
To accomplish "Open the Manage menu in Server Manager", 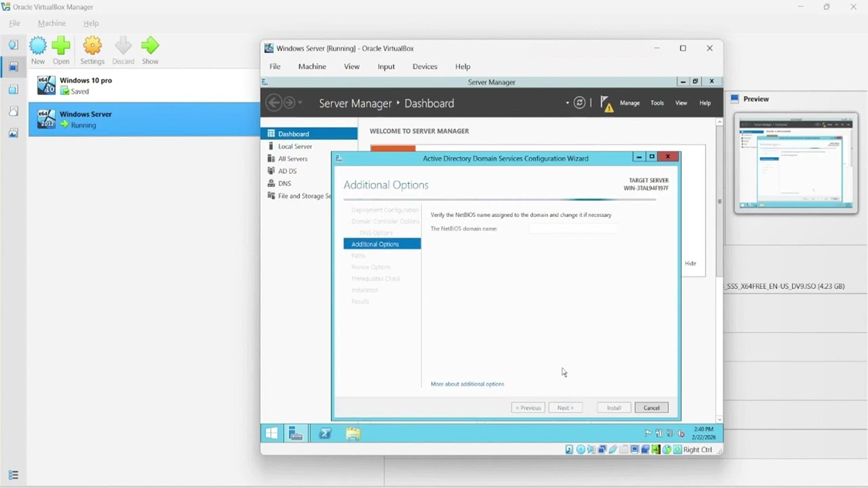I will tap(630, 103).
